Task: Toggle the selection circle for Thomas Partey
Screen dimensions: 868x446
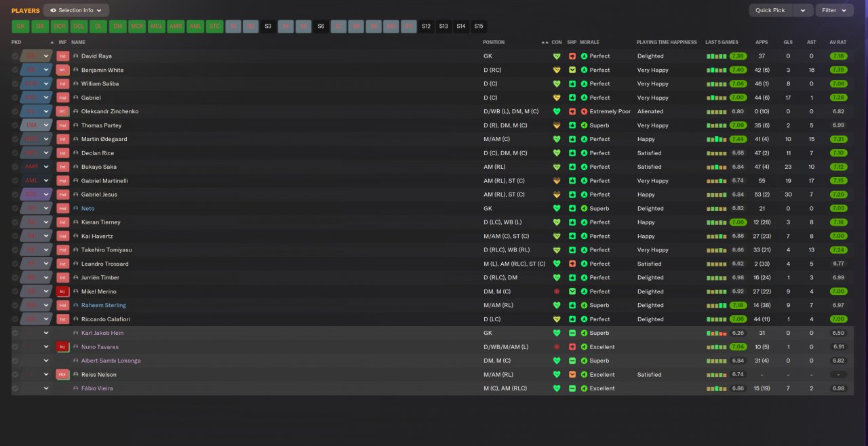Action: coord(15,125)
